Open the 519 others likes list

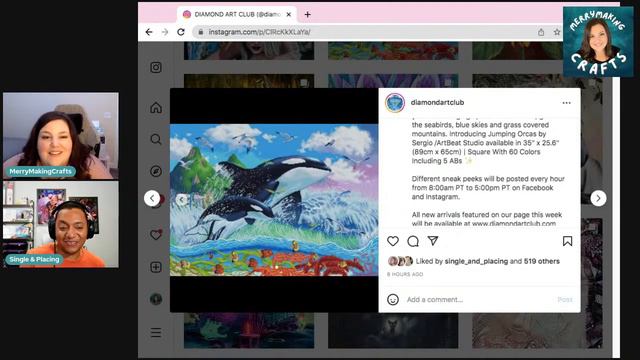[x=542, y=261]
